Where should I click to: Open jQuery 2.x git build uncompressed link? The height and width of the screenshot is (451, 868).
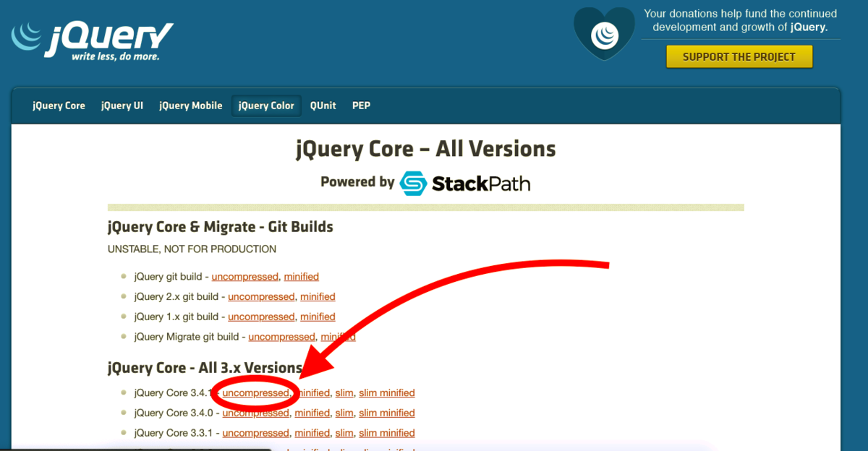[x=261, y=296]
